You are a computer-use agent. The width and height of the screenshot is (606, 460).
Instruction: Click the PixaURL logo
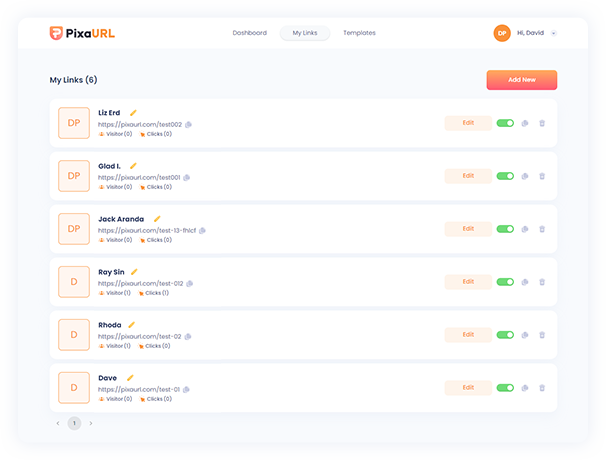[x=82, y=33]
